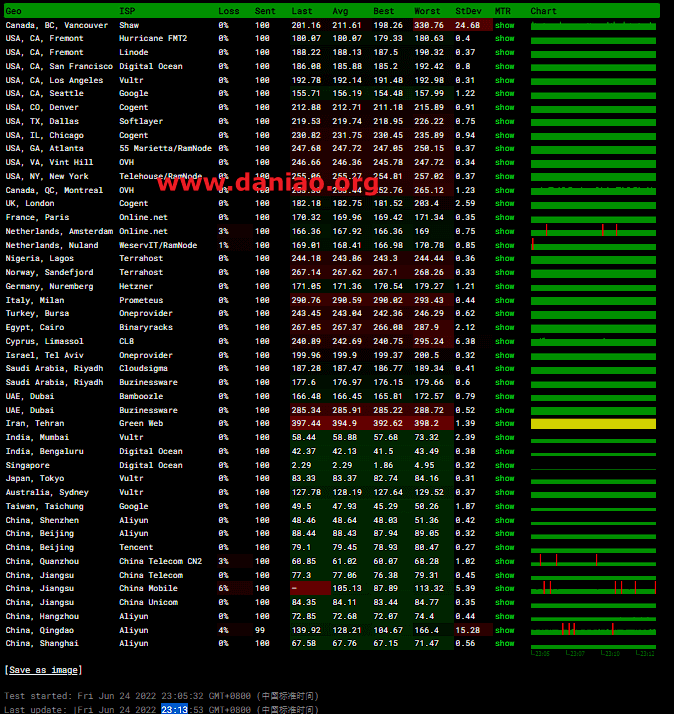Click 'Binaryracks' ISP text
Viewport: 674px width, 714px height.
tap(146, 327)
